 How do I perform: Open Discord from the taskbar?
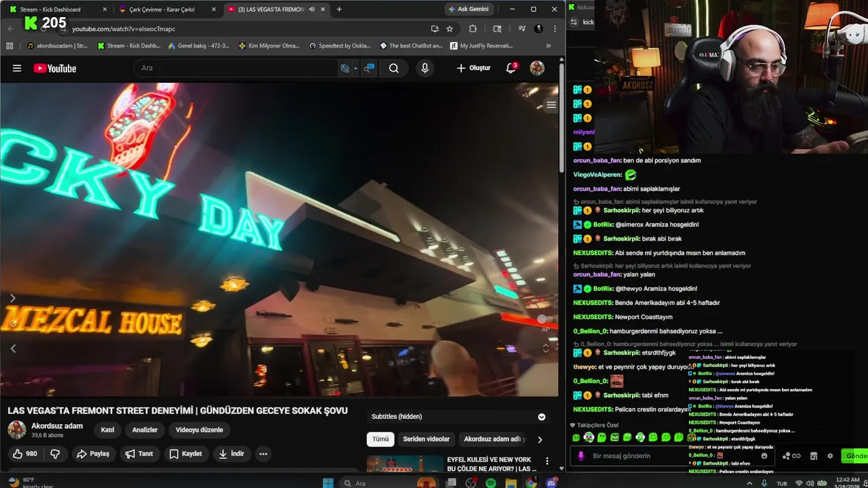pos(551,483)
